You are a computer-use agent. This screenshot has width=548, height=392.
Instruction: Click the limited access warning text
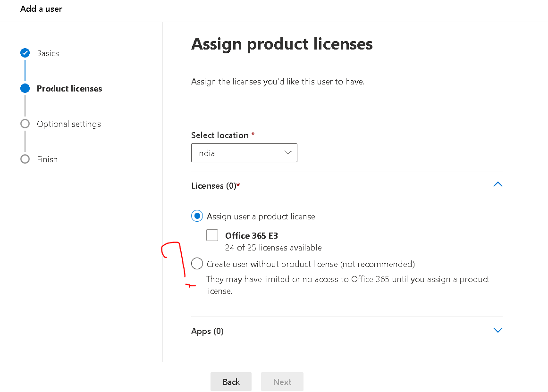tap(347, 285)
